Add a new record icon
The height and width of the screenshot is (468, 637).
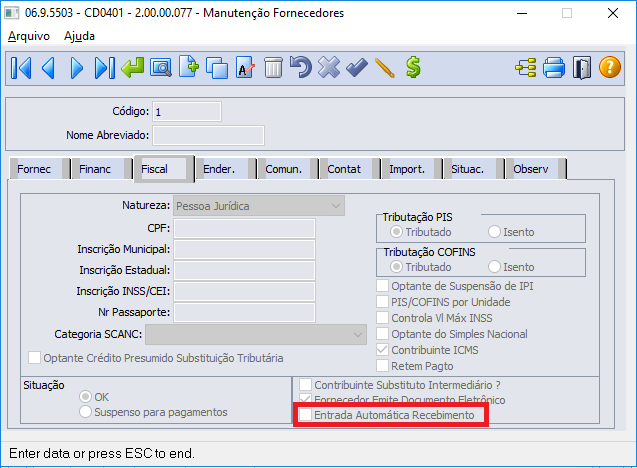(189, 67)
